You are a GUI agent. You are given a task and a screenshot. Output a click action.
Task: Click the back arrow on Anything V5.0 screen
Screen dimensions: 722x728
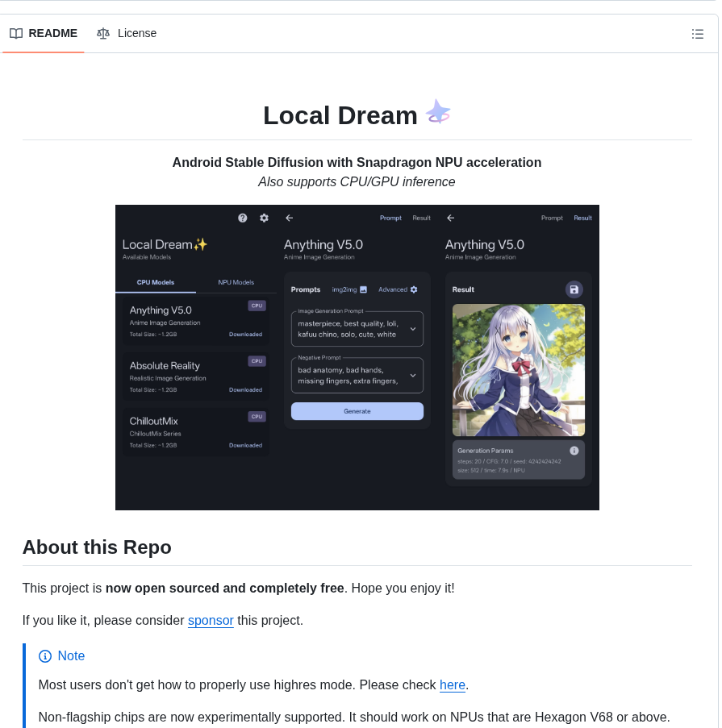[289, 218]
